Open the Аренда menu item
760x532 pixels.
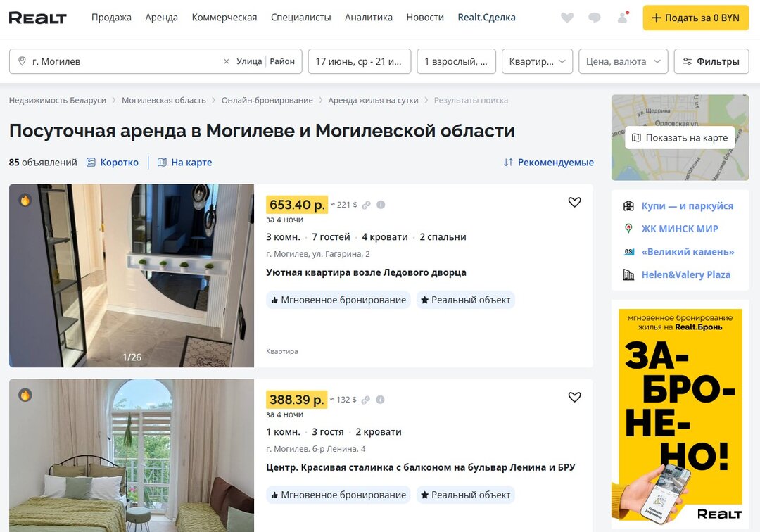tap(161, 18)
